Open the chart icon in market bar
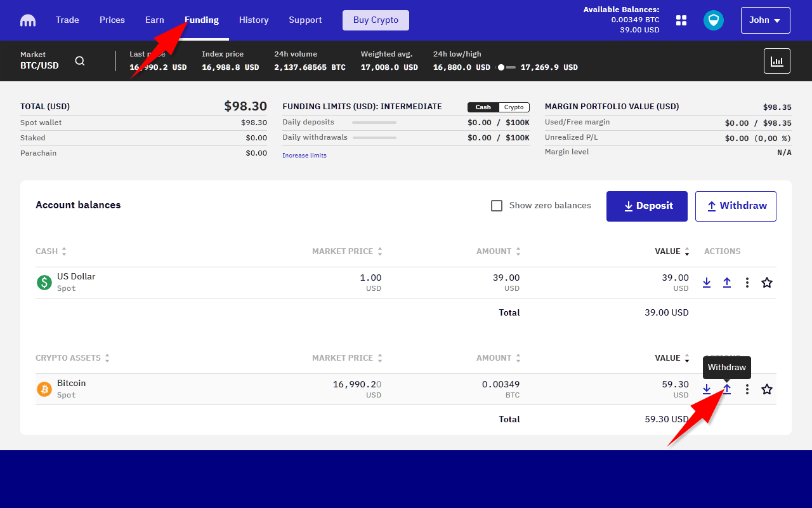This screenshot has width=812, height=508. 776,61
